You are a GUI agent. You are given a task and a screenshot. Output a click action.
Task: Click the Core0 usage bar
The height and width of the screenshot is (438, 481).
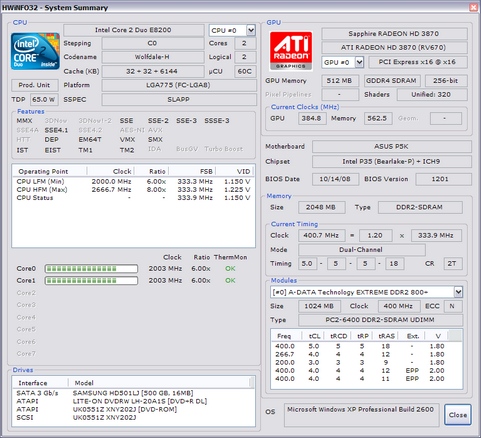[91, 268]
